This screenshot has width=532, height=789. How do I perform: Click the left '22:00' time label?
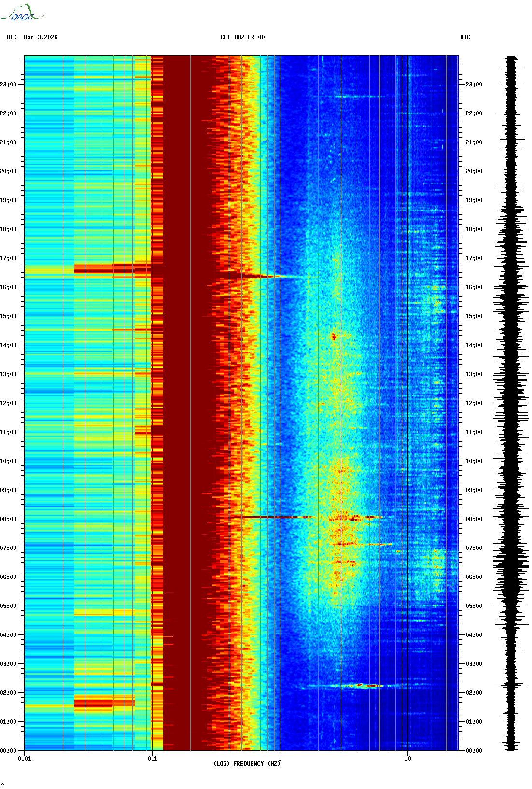coord(8,113)
